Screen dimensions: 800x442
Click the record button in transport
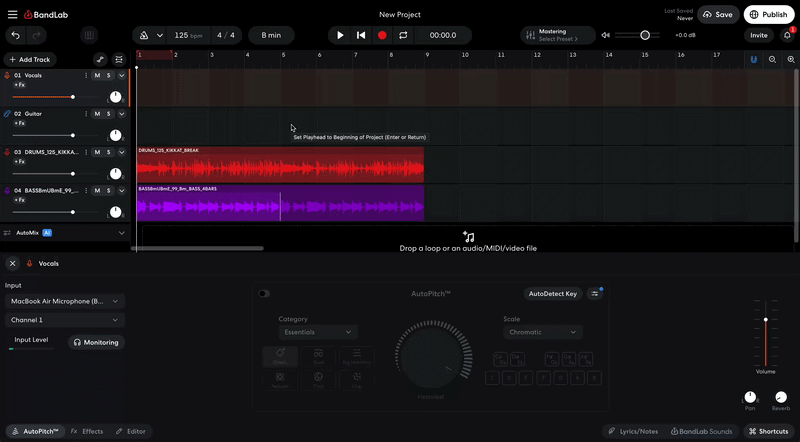[382, 35]
